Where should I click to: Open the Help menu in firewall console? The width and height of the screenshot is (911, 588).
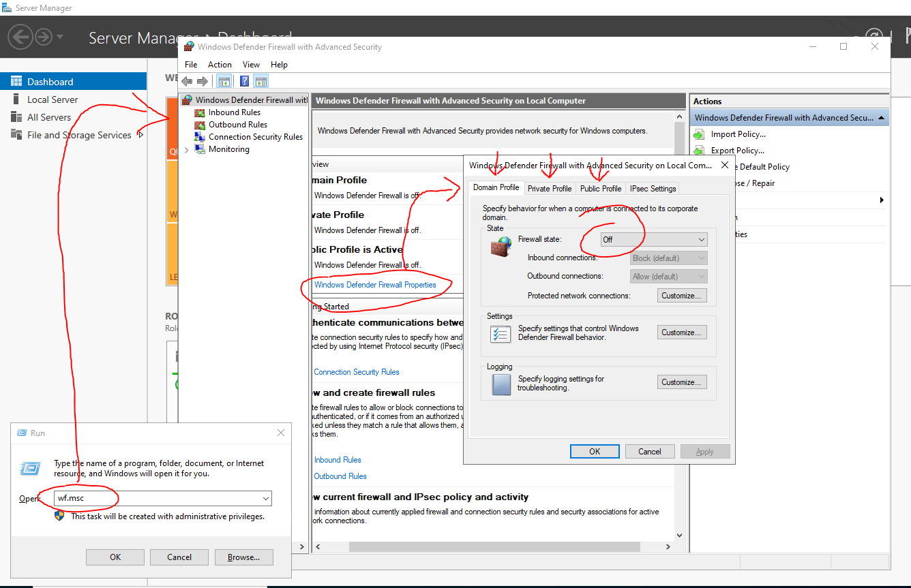coord(279,65)
